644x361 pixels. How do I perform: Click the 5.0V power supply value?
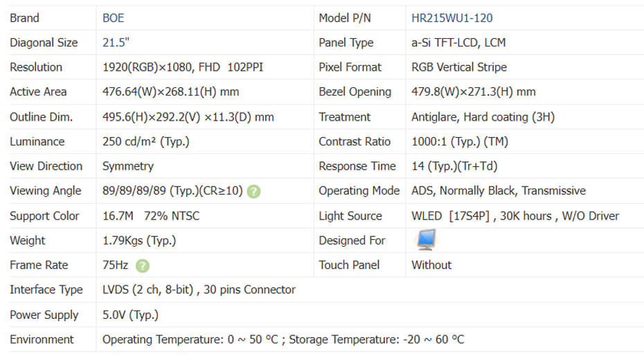tap(130, 315)
